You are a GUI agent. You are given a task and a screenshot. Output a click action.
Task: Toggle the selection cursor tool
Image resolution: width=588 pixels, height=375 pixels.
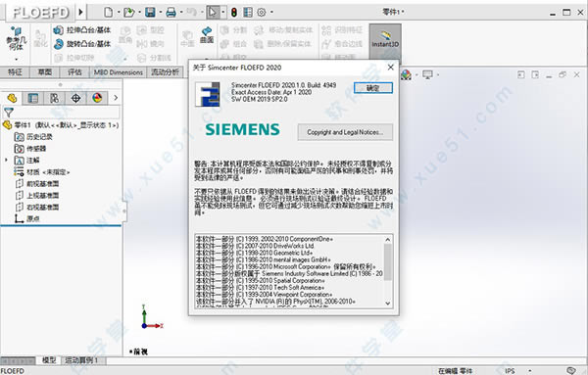point(213,13)
